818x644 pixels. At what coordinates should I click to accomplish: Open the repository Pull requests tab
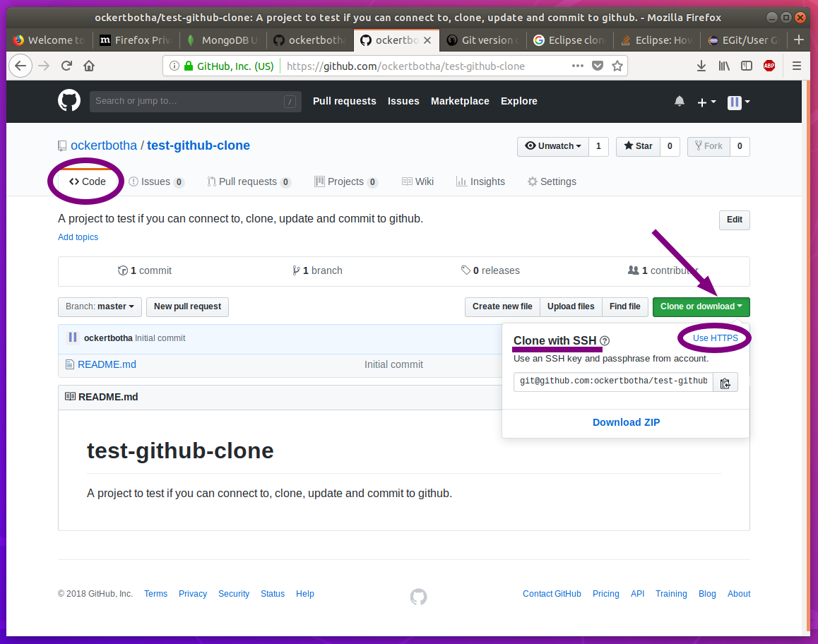point(249,181)
